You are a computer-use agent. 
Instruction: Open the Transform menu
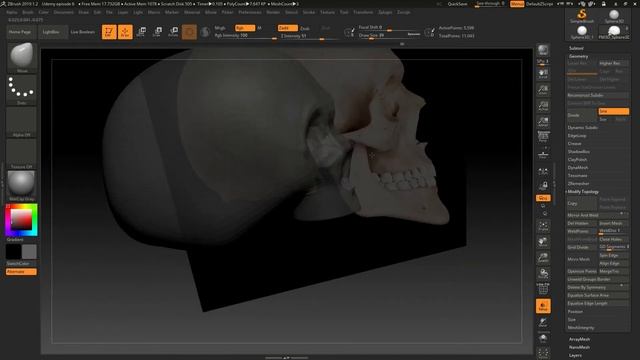(x=363, y=12)
